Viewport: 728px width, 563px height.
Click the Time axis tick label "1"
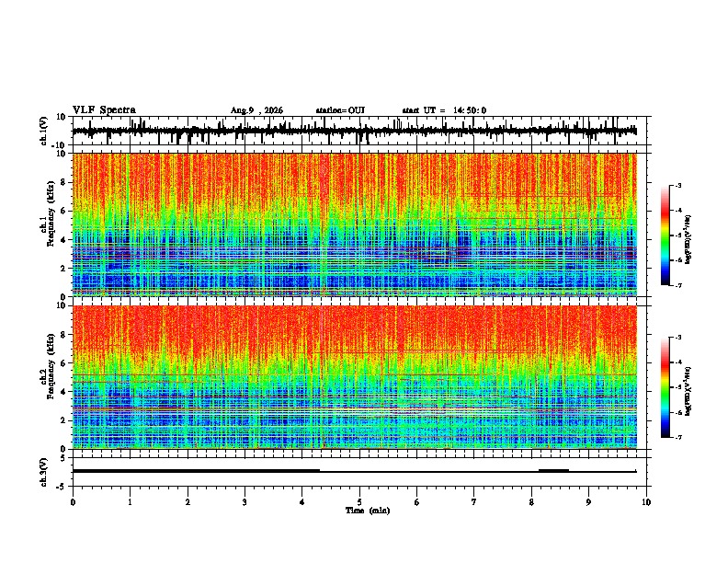(130, 502)
